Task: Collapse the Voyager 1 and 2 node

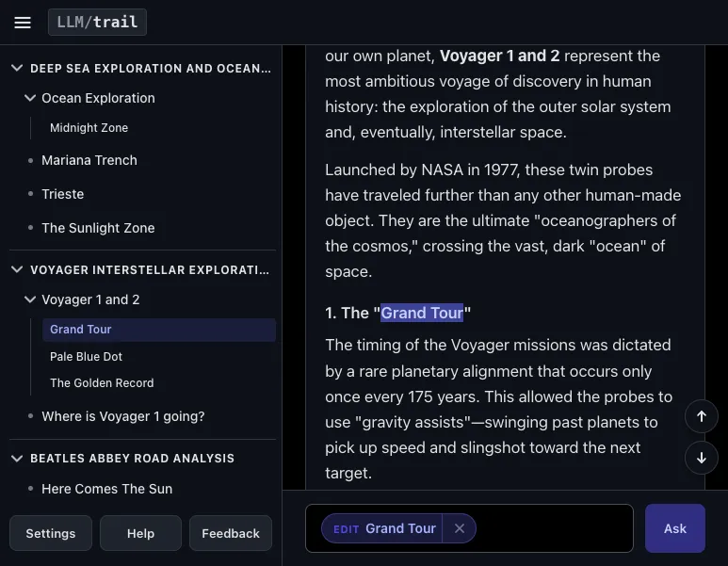Action: pyautogui.click(x=30, y=299)
